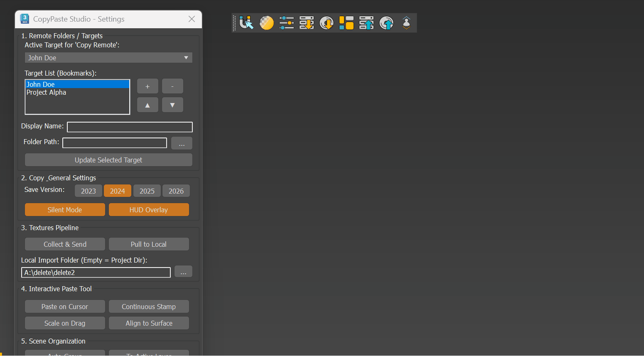Viewport: 644px width, 356px height.
Task: Click the magnet-and-cursor snap pick icon
Action: pyautogui.click(x=246, y=23)
